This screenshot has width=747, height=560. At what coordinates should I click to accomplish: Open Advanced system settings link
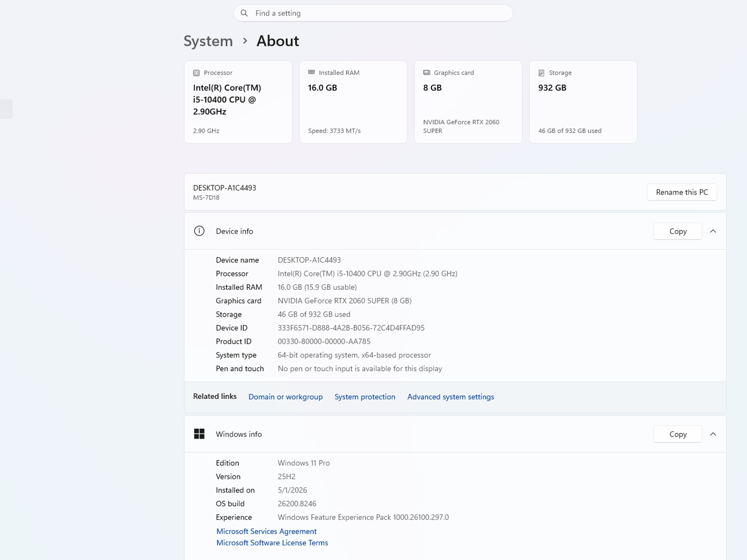click(x=450, y=397)
